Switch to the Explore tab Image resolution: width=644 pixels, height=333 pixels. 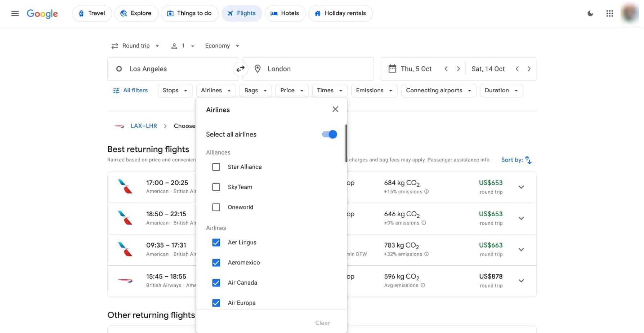(x=136, y=13)
